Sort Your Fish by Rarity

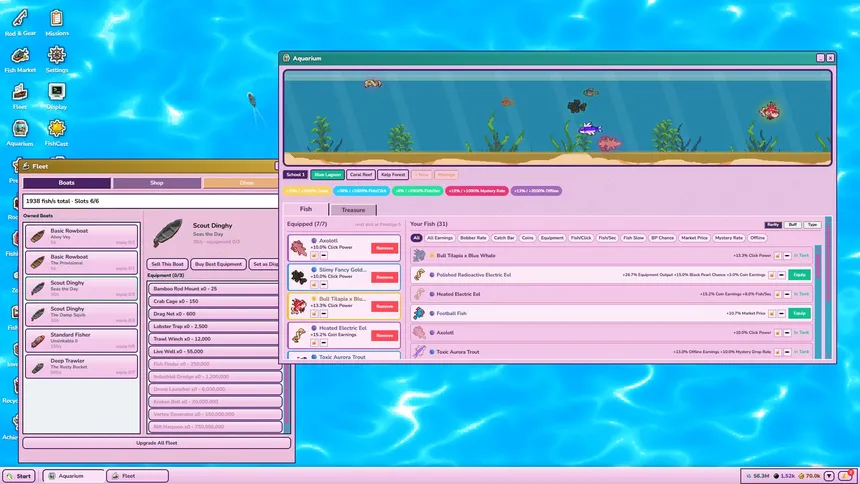773,224
